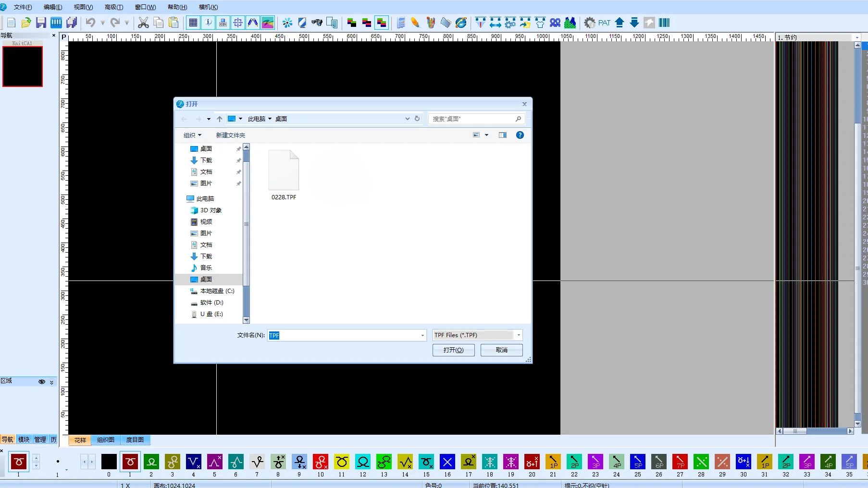Open the 视图(V) menu
Screen dimensions: 868x488
point(83,7)
